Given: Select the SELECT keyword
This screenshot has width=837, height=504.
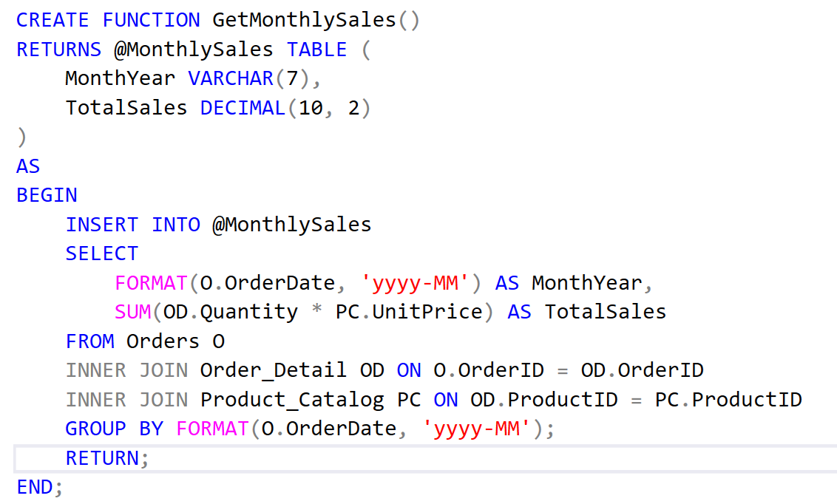Looking at the screenshot, I should click(101, 253).
